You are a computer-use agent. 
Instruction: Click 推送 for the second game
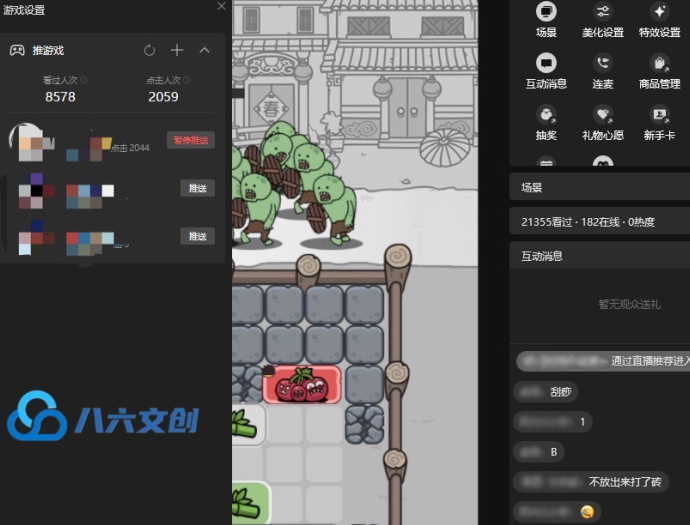(x=197, y=188)
